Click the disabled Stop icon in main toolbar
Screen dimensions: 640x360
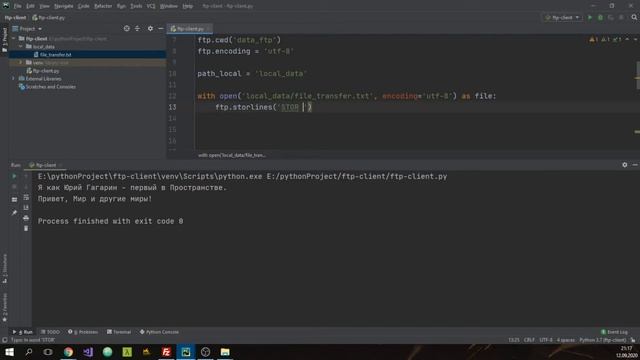621,18
